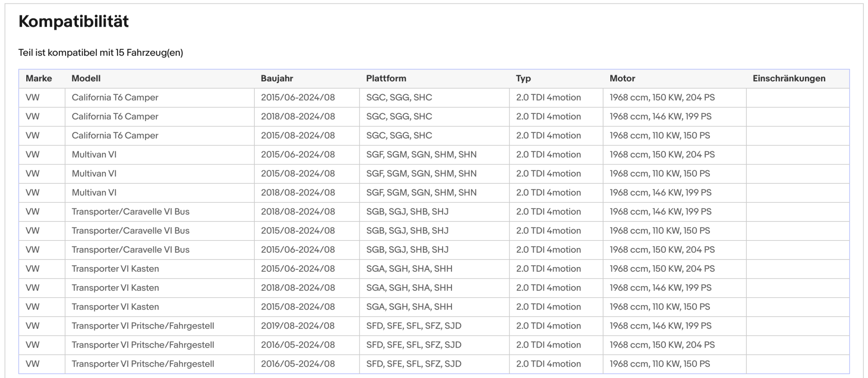Click the Modell column header

coord(86,78)
